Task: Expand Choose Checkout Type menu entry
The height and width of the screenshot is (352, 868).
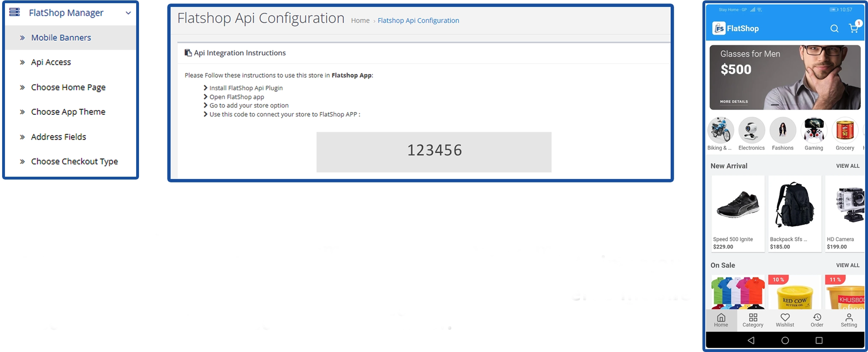Action: [x=74, y=161]
